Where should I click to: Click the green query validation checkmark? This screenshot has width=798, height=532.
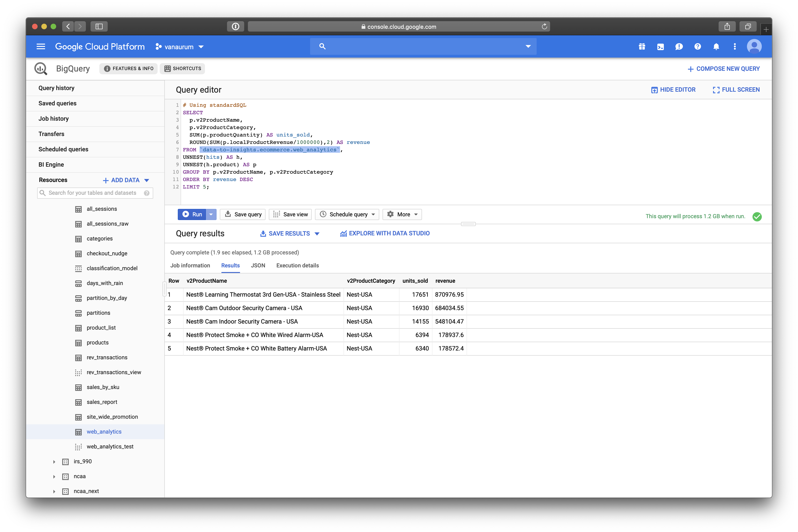[757, 217]
